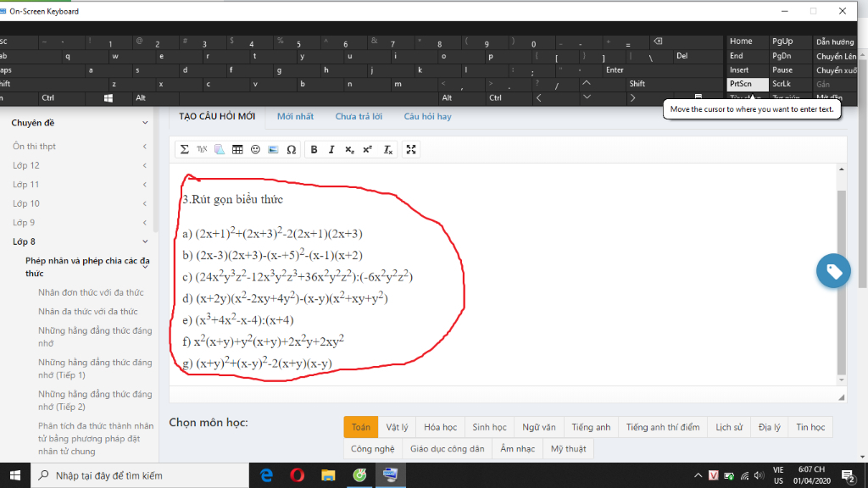Open Nhân đơn thức với đa thức lesson

[91, 292]
